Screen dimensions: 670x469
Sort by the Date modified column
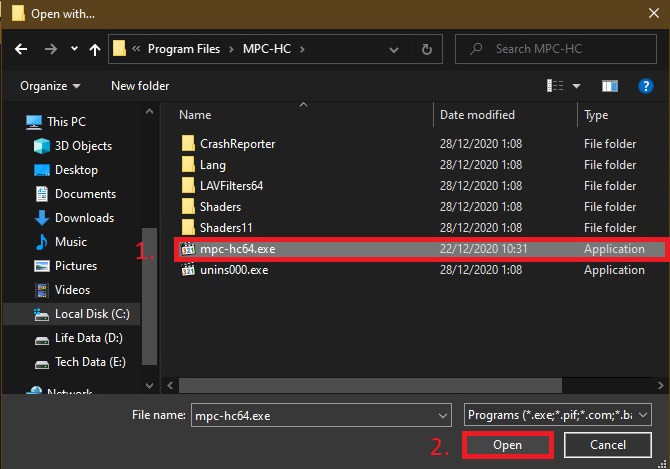tap(477, 115)
